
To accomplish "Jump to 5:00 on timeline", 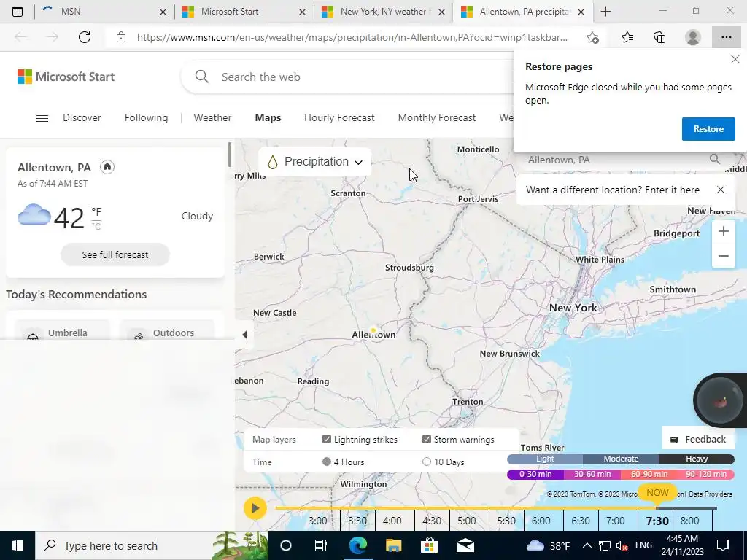I will tap(466, 521).
